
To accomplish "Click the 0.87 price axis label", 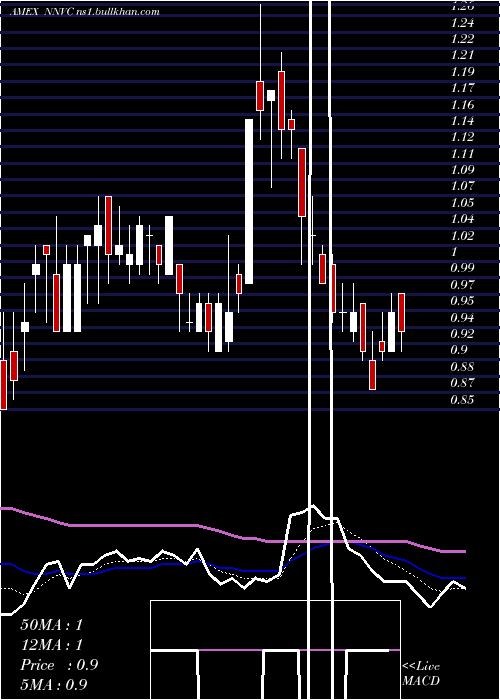I will click(x=462, y=383).
